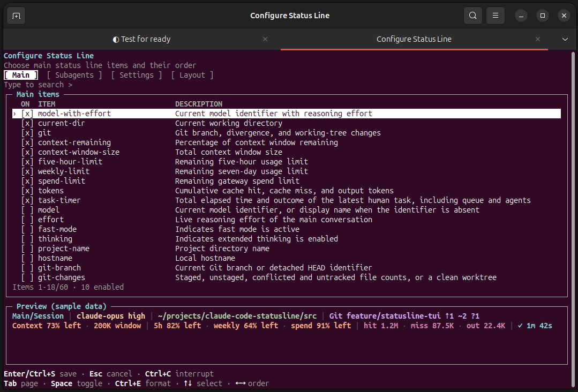Click the preview path '~/projects/claude-code-statusline/src'
This screenshot has height=392, width=578.
(237, 316)
